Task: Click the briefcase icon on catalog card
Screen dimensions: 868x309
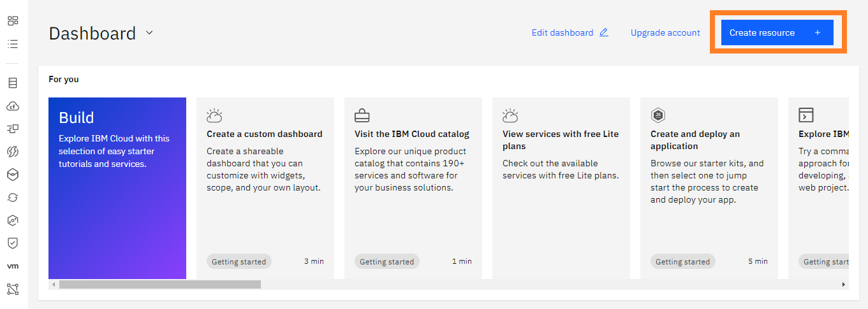Action: (362, 115)
